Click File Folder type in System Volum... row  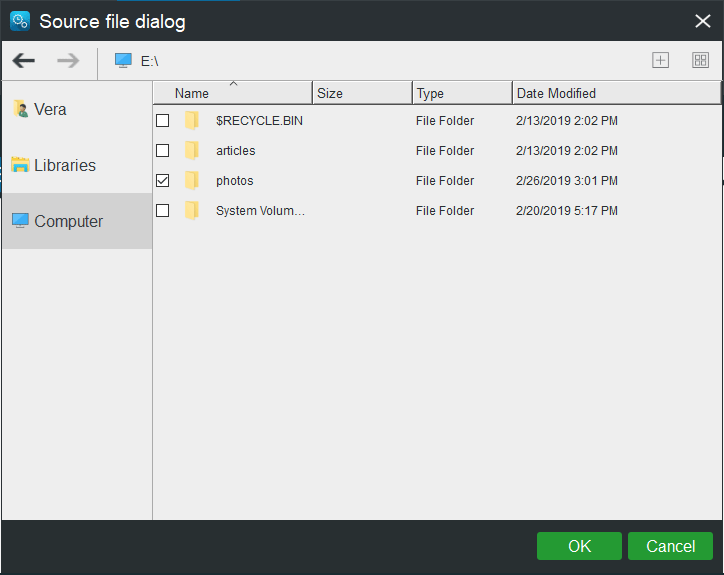click(x=445, y=211)
